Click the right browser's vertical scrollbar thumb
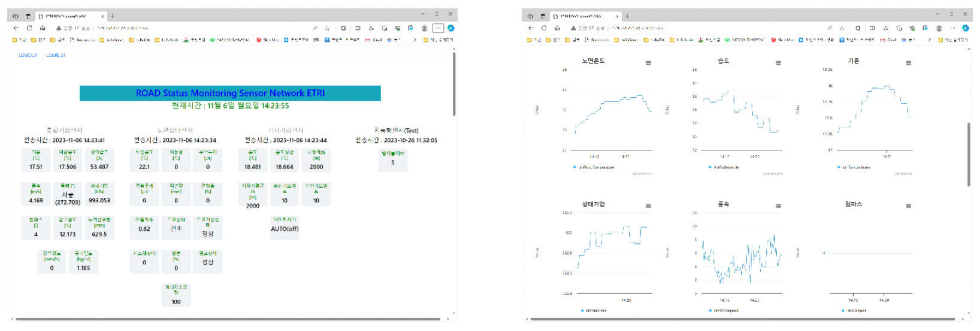Image resolution: width=980 pixels, height=331 pixels. click(969, 155)
